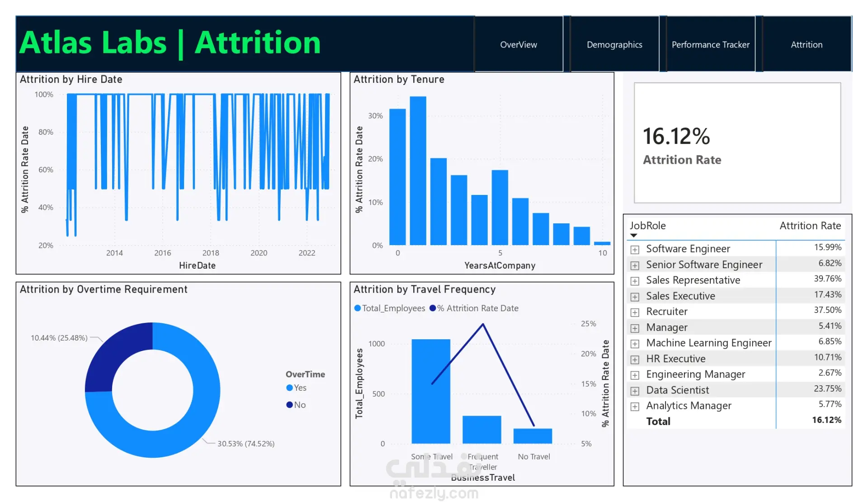Click the Some Travel bar

[x=431, y=391]
